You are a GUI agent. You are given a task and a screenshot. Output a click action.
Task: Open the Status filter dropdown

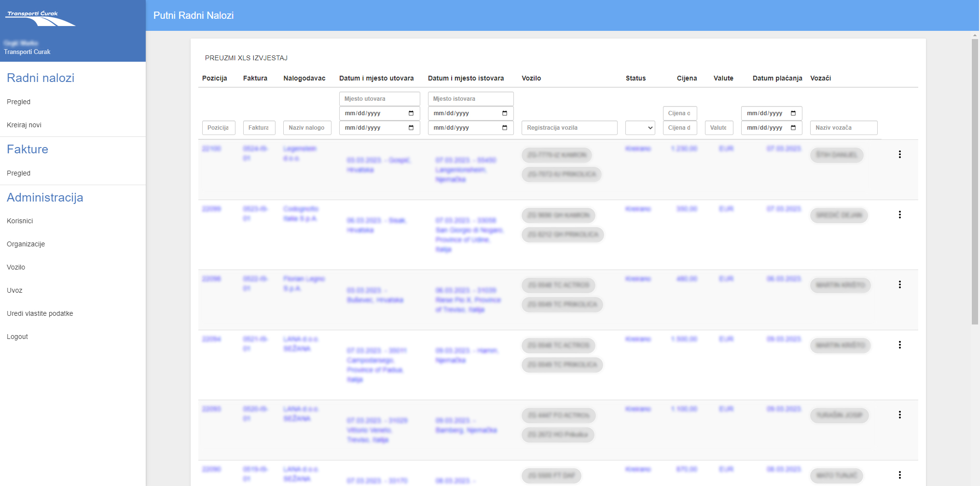click(x=640, y=127)
